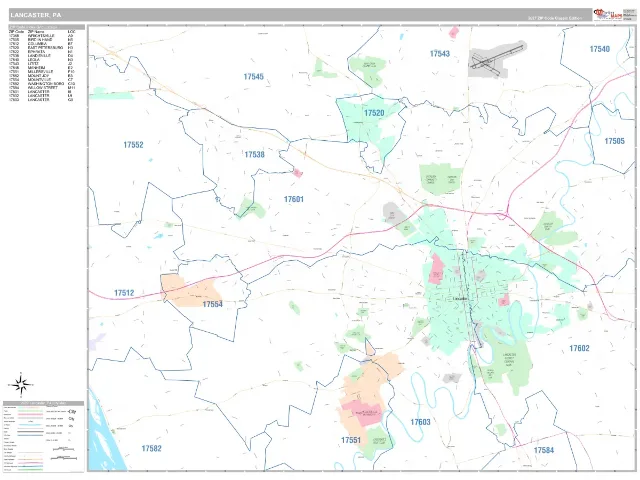Screen dimensions: 640x480
Task: Click the ZIP Name column header
Action: click(x=36, y=31)
